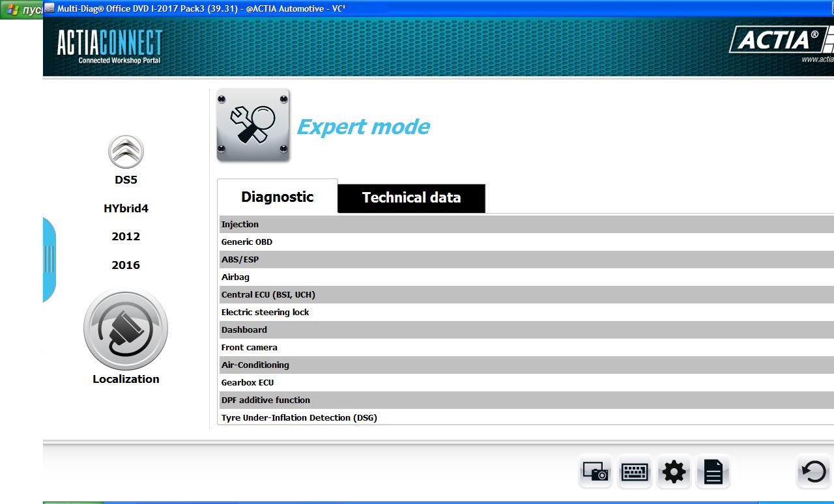Screen dimensions: 834x504
Task: Open settings with the gear icon
Action: click(x=674, y=471)
